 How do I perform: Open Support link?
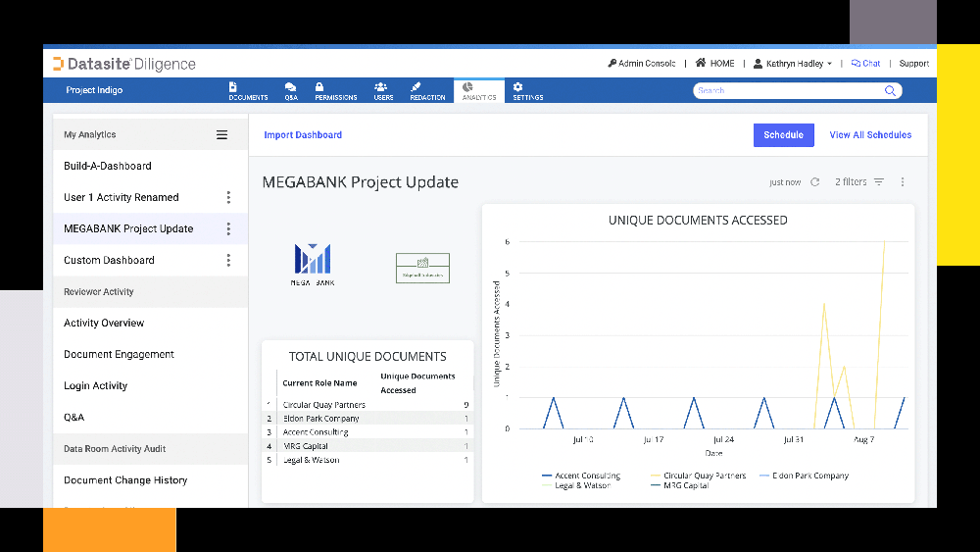click(913, 63)
